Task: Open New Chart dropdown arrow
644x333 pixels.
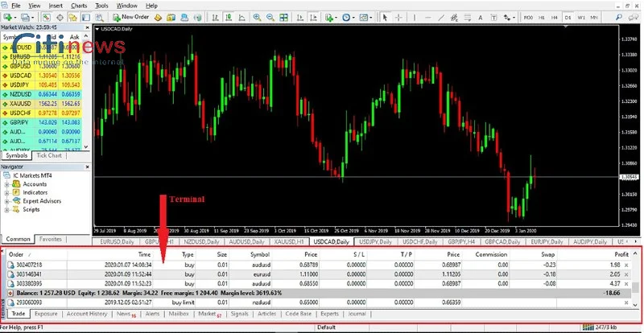Action: tap(15, 17)
